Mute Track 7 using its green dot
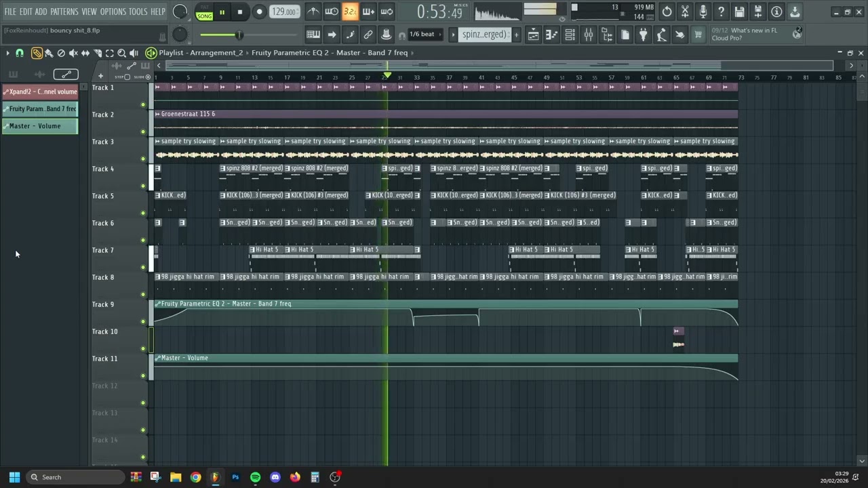The width and height of the screenshot is (868, 488). coord(143,267)
